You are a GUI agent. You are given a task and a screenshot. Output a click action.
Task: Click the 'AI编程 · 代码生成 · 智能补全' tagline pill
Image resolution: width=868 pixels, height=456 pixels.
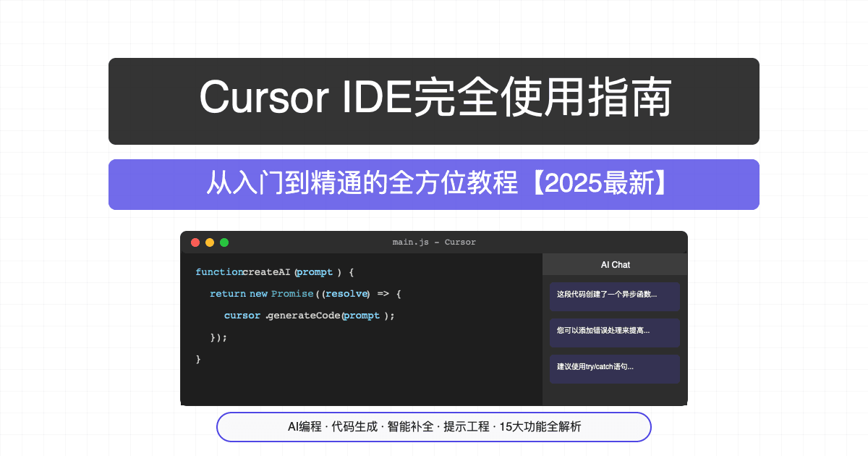pos(434,427)
